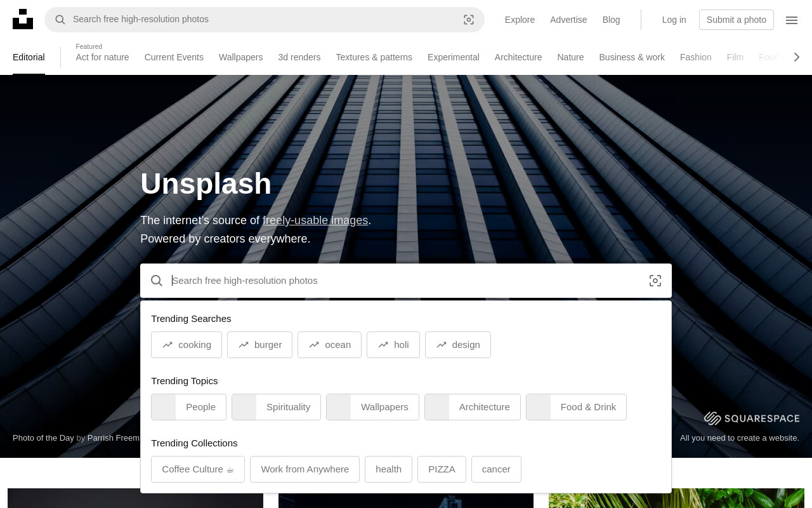Screen dimensions: 812x508
Task: Click Submit a photo button
Action: pos(737,20)
